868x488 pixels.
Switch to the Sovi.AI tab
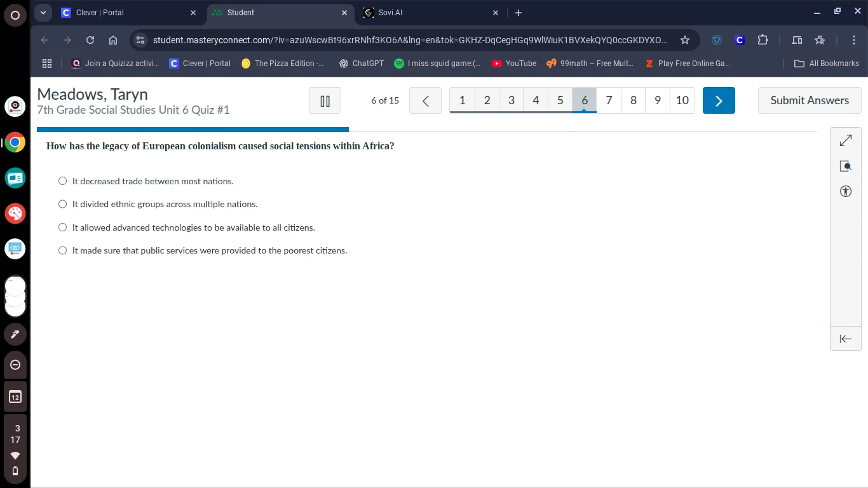click(430, 13)
